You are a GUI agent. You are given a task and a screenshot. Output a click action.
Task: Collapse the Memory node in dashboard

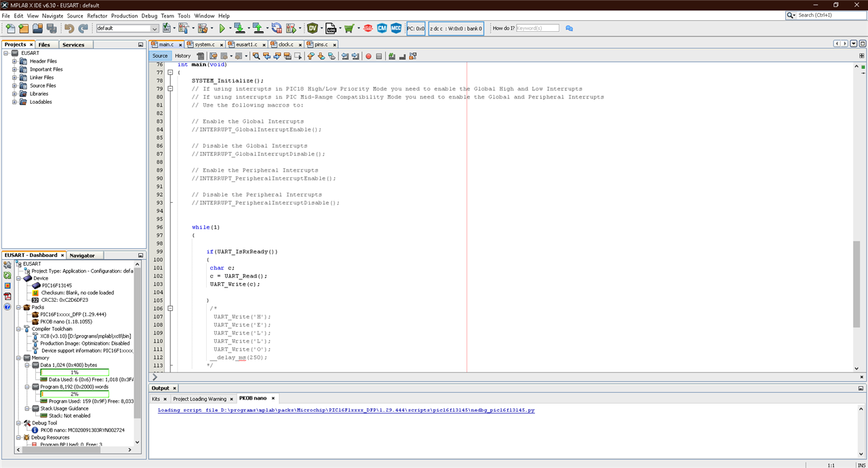click(18, 357)
